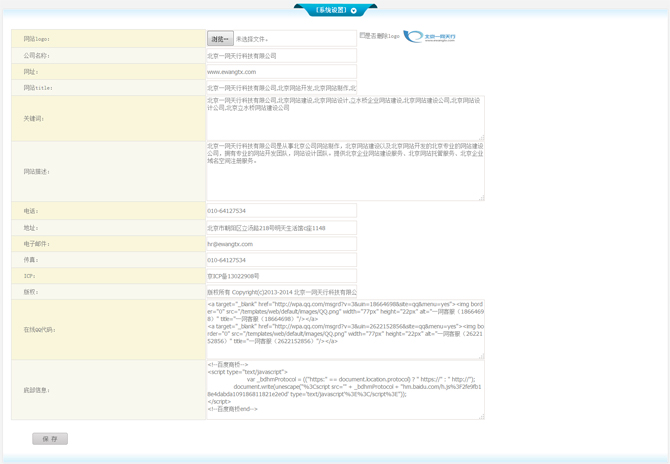Focus the ICP record number field
The image size is (670, 464).
click(281, 276)
